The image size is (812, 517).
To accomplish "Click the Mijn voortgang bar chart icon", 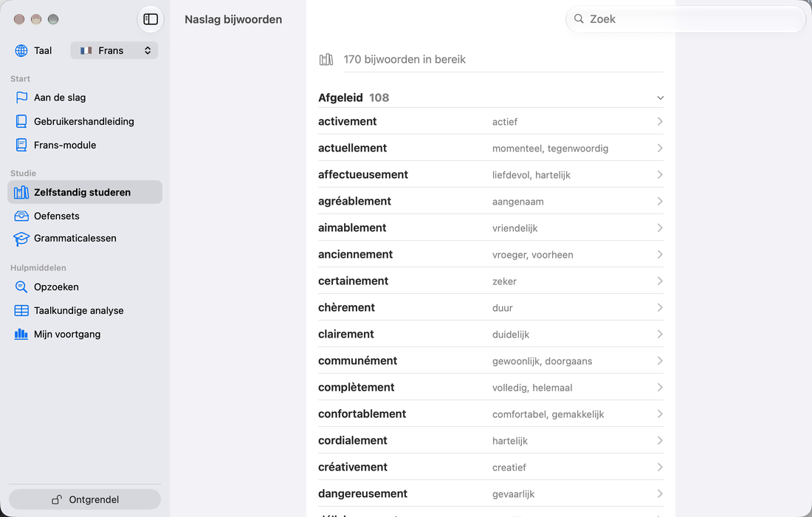I will pos(21,334).
